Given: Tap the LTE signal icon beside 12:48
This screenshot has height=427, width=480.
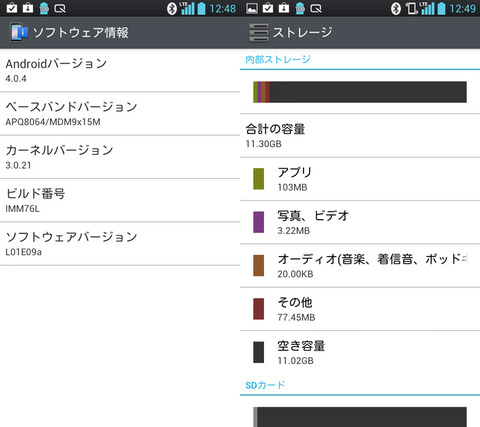Looking at the screenshot, I should [188, 8].
